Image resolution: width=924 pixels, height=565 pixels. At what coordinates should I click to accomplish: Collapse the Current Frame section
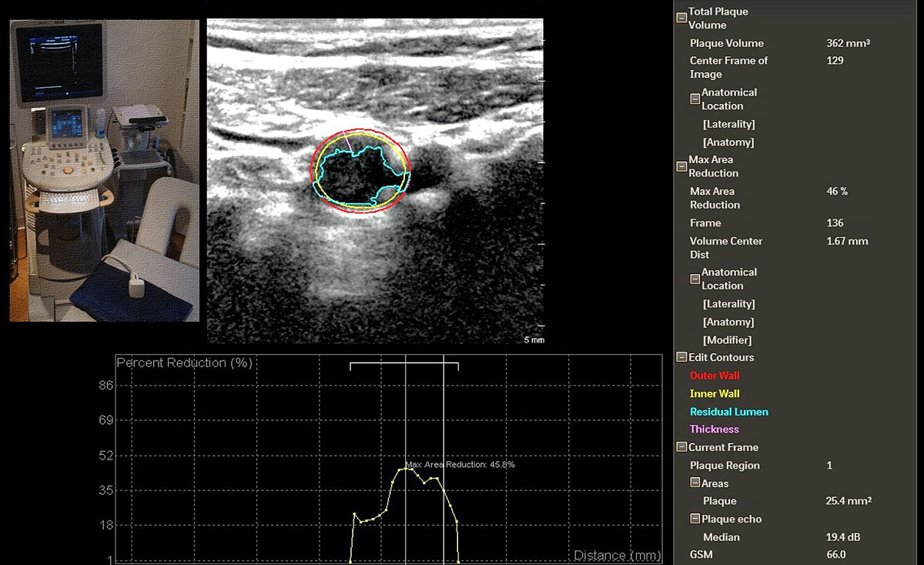(681, 447)
